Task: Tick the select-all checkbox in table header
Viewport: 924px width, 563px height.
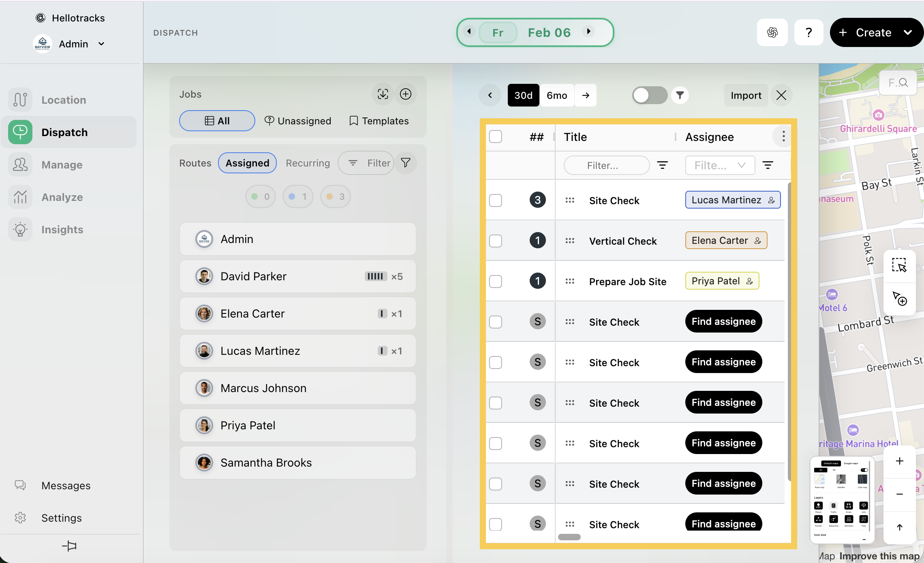Action: coord(495,136)
